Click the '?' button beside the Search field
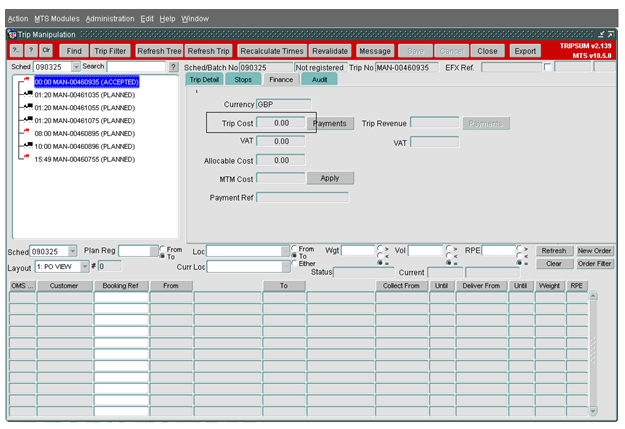Viewport: 625px width, 429px height. pyautogui.click(x=173, y=67)
